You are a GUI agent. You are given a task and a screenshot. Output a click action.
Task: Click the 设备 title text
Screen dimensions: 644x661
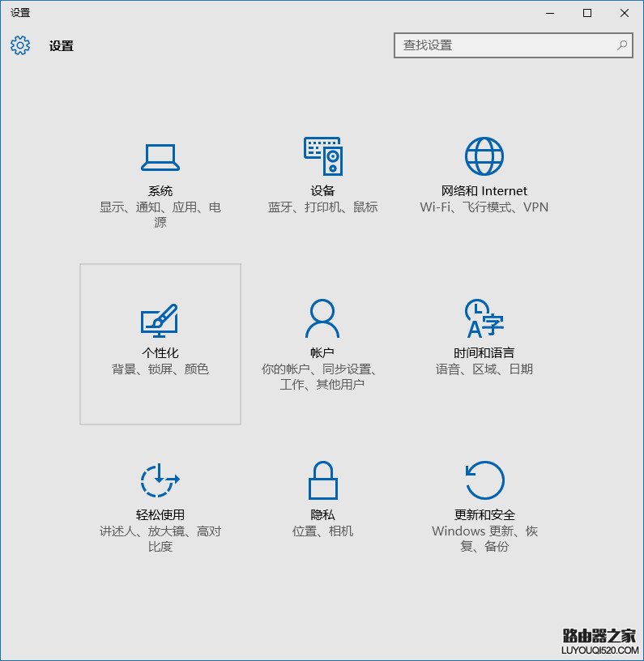tap(323, 191)
